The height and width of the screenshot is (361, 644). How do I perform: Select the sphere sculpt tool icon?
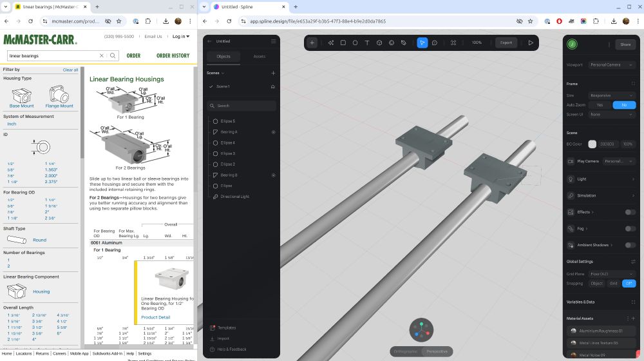[392, 43]
